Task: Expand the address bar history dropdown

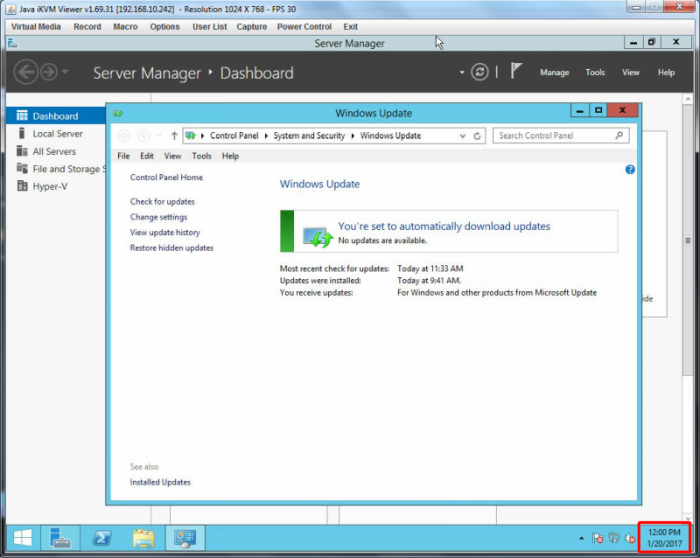Action: pyautogui.click(x=462, y=136)
